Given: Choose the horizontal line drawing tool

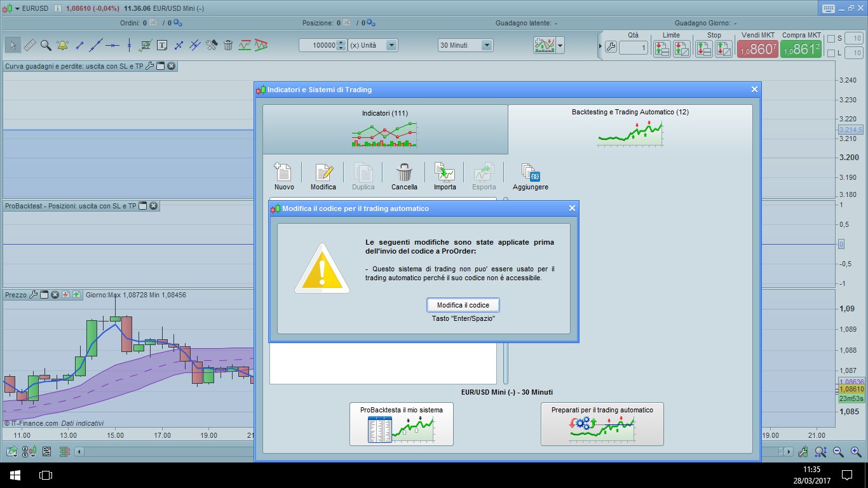Looking at the screenshot, I should point(112,45).
